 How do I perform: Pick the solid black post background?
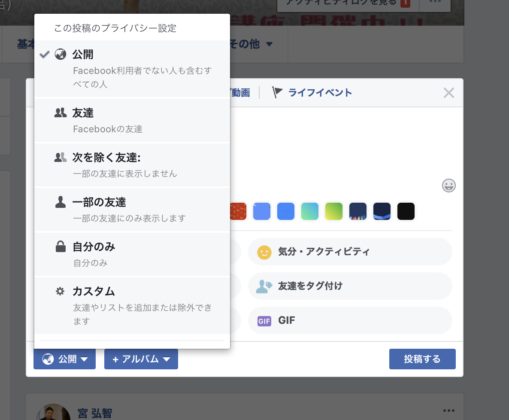click(406, 211)
